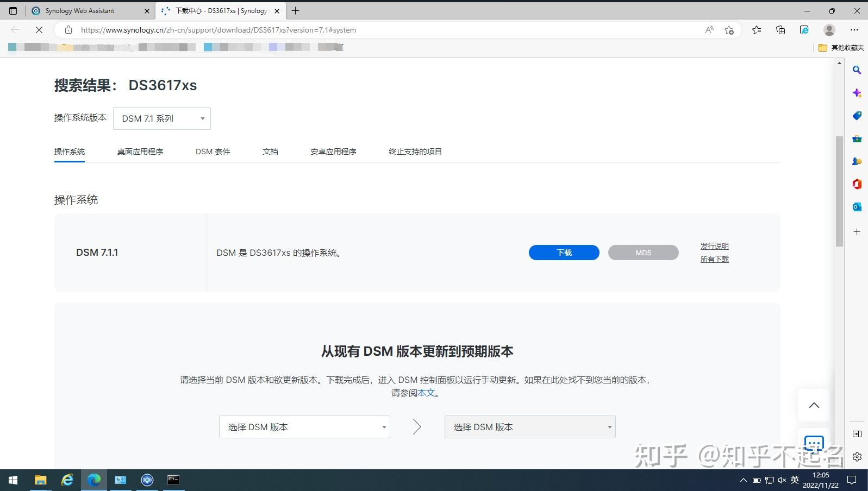Expand the left 选择 DSM 版本 dropdown
The height and width of the screenshot is (491, 868).
[304, 427]
